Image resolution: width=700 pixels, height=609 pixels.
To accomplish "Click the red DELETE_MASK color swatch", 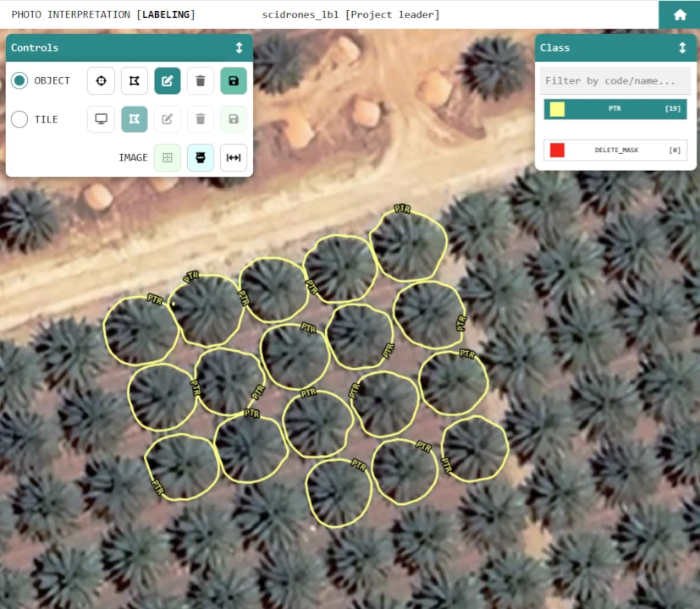I will [x=557, y=150].
